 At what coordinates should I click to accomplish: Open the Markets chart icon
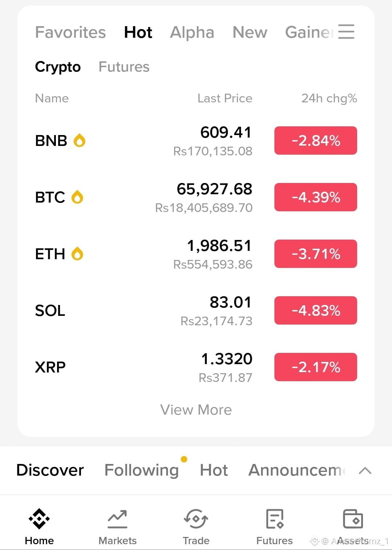coord(117,519)
